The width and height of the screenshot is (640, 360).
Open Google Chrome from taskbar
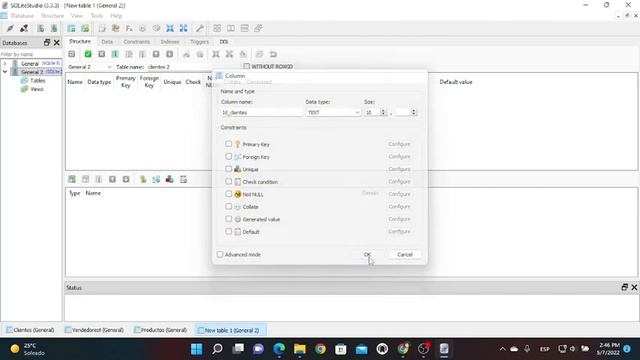coord(320,349)
